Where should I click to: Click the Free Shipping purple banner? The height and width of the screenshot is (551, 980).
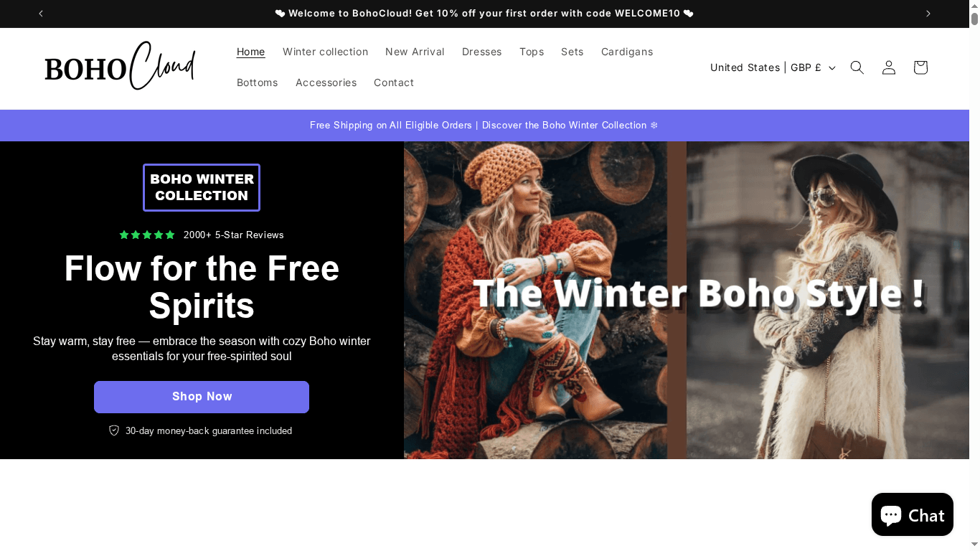(484, 126)
